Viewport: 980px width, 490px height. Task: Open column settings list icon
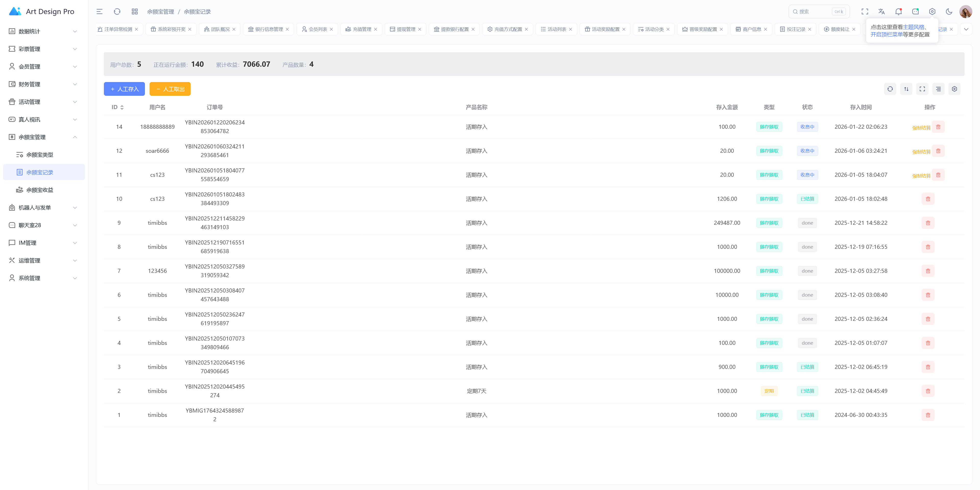click(938, 89)
